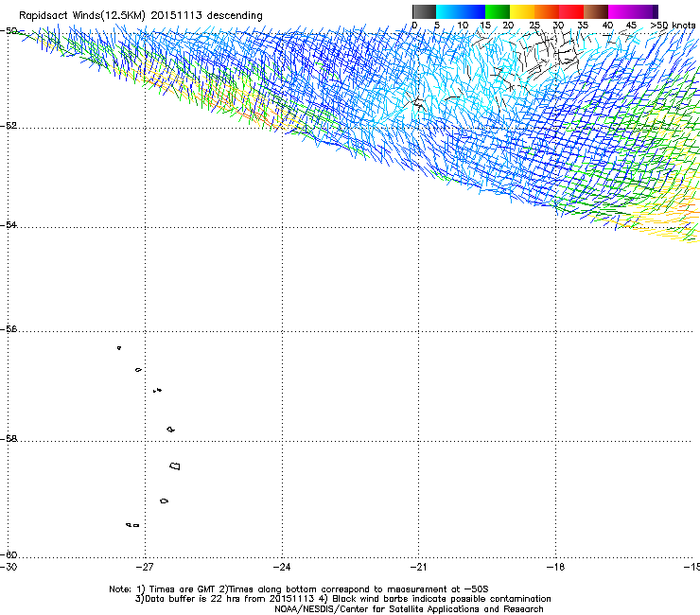700x615 pixels.
Task: Click the '-52' latitude axis label
Action: (9, 126)
